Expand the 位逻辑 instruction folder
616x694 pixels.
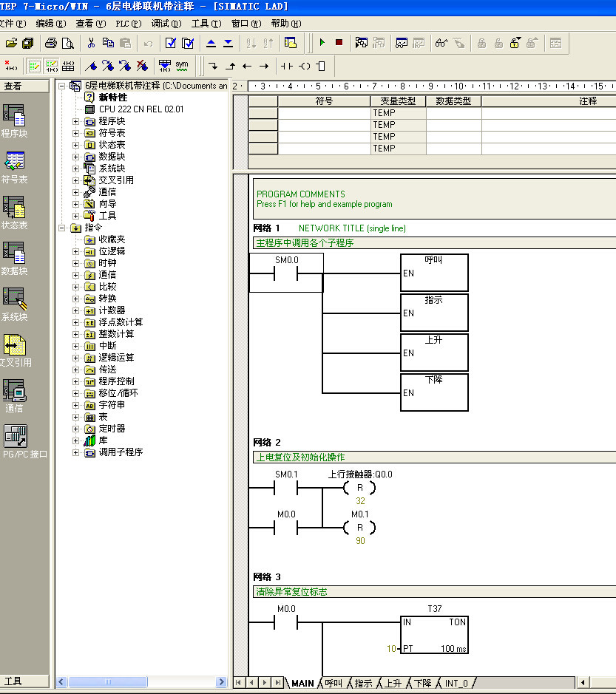(x=76, y=251)
